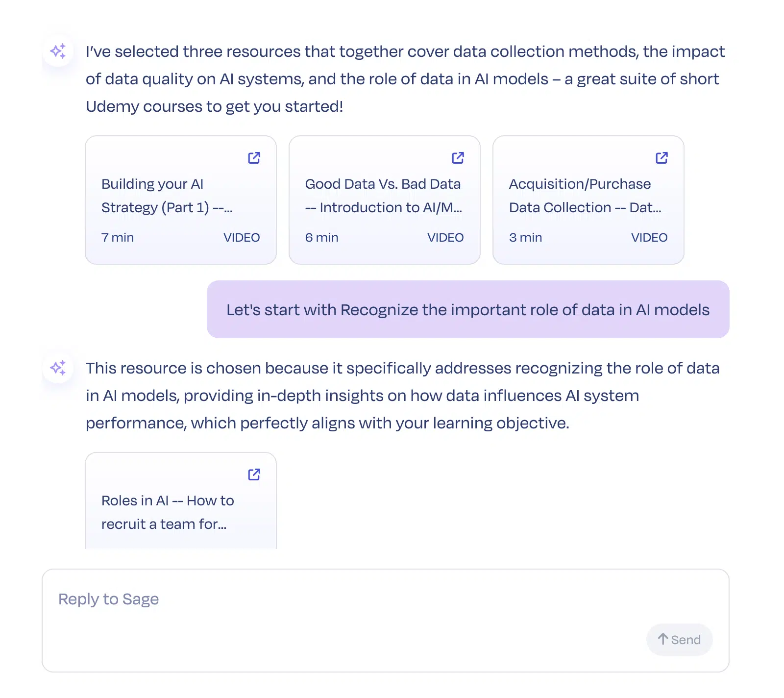Open external link on Acquisition/Purchase Data Collection card
Viewport: 784px width, 698px height.
point(661,158)
